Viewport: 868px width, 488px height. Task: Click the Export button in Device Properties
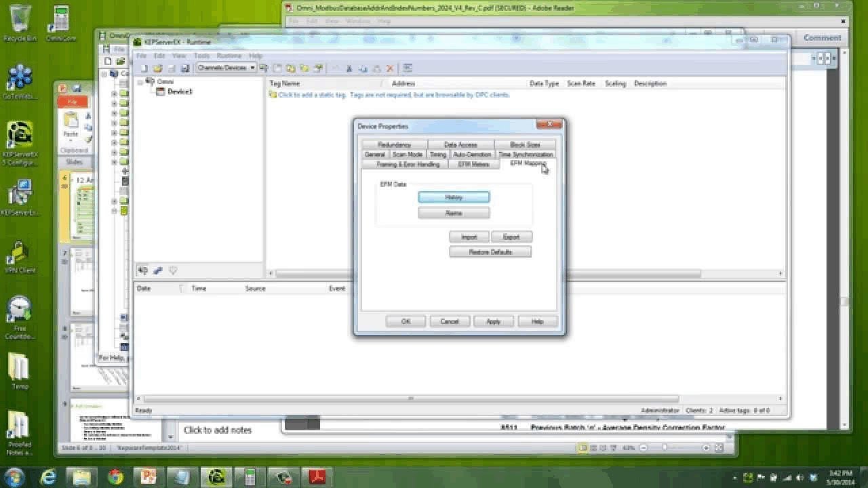[x=511, y=237]
